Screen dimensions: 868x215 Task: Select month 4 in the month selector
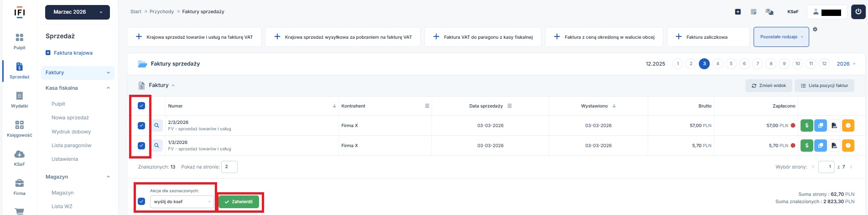pyautogui.click(x=717, y=64)
